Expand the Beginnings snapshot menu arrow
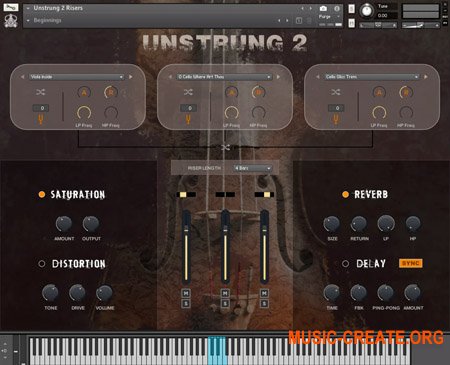 [28, 20]
